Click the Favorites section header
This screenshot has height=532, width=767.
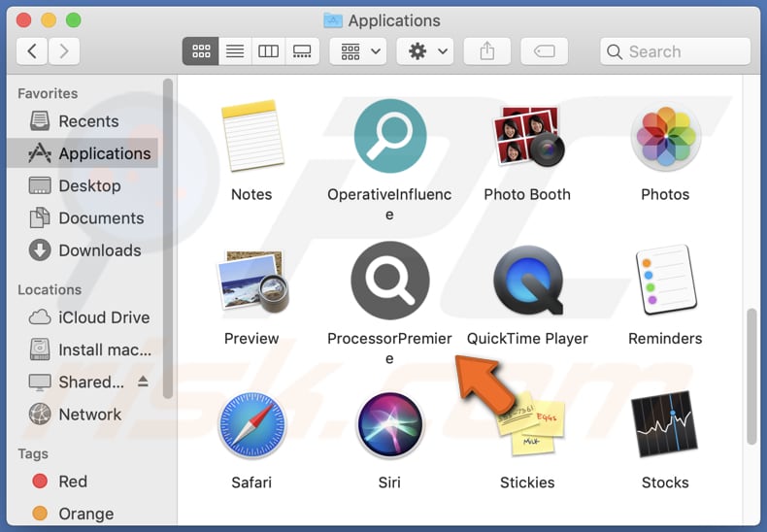48,93
